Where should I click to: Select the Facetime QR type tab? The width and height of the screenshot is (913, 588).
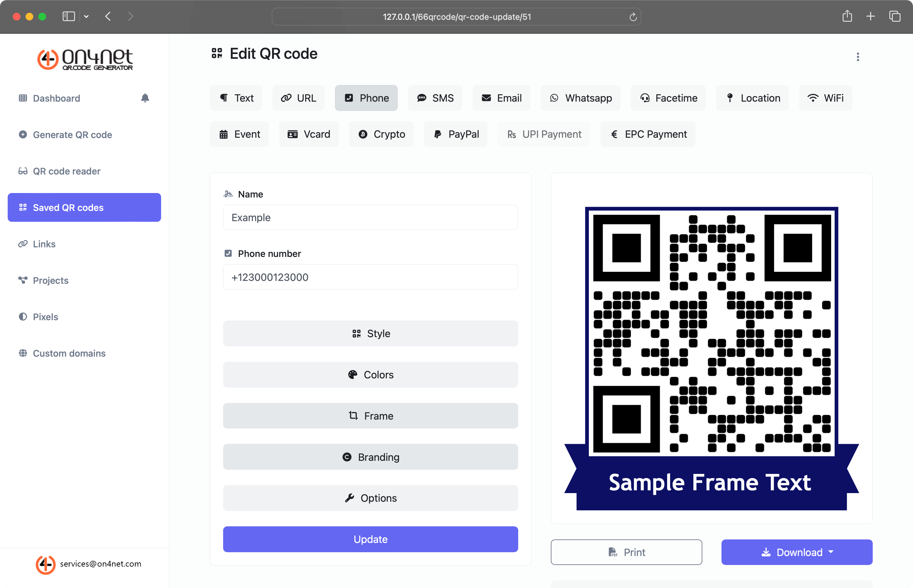point(668,98)
